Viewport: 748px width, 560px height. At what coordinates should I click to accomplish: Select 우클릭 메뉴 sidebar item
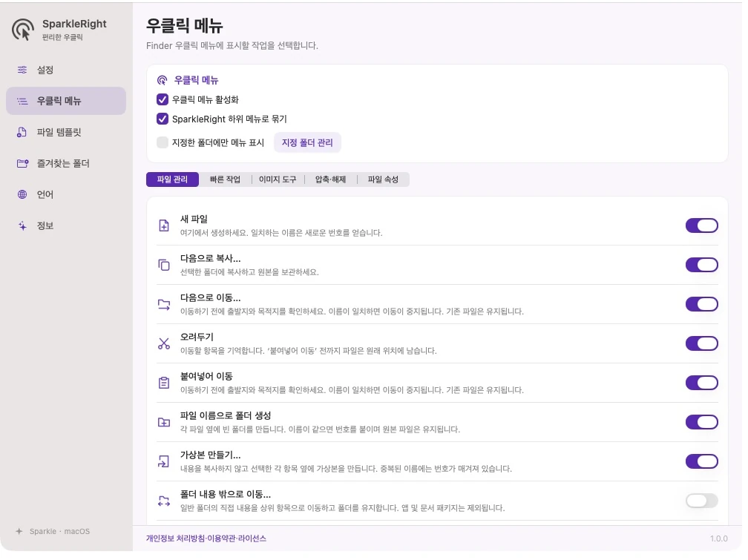coord(66,101)
